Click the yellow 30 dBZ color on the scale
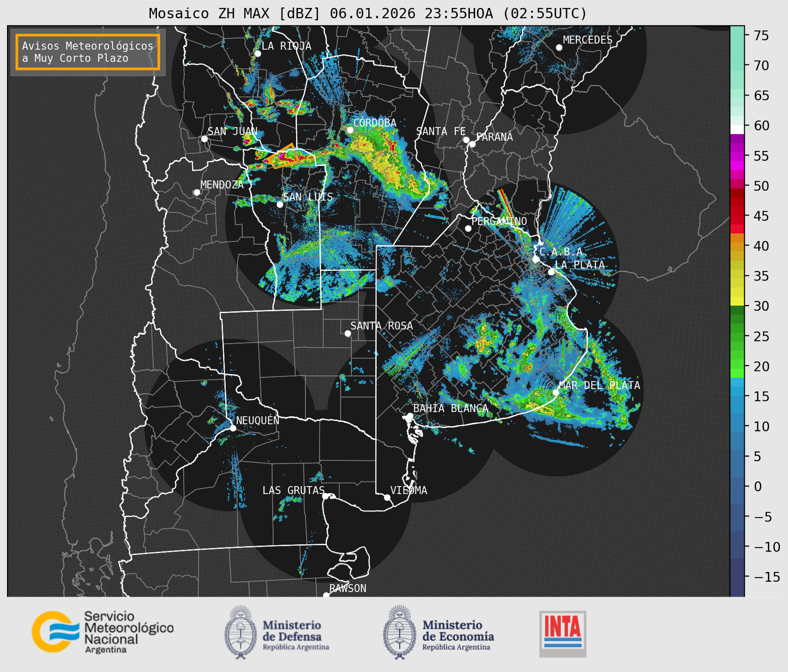Screen dimensions: 788x672 tap(737, 301)
